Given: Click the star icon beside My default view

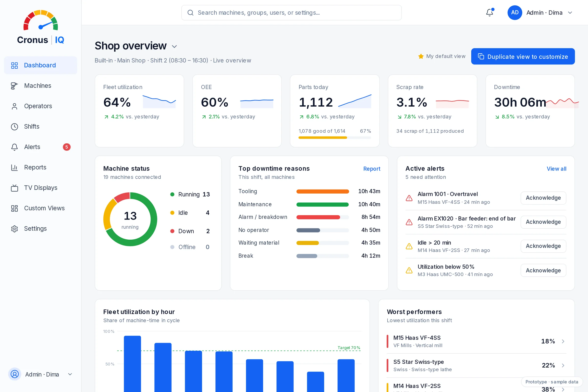Looking at the screenshot, I should tap(421, 56).
